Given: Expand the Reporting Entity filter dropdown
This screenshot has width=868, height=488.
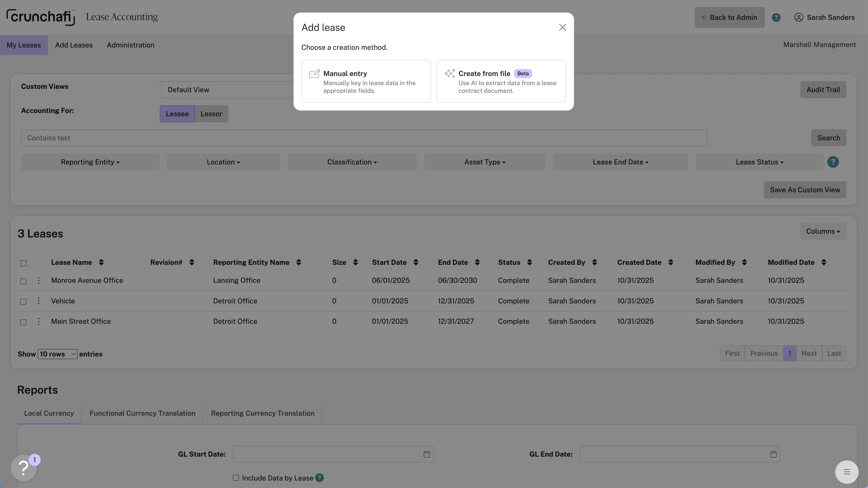Looking at the screenshot, I should click(90, 162).
